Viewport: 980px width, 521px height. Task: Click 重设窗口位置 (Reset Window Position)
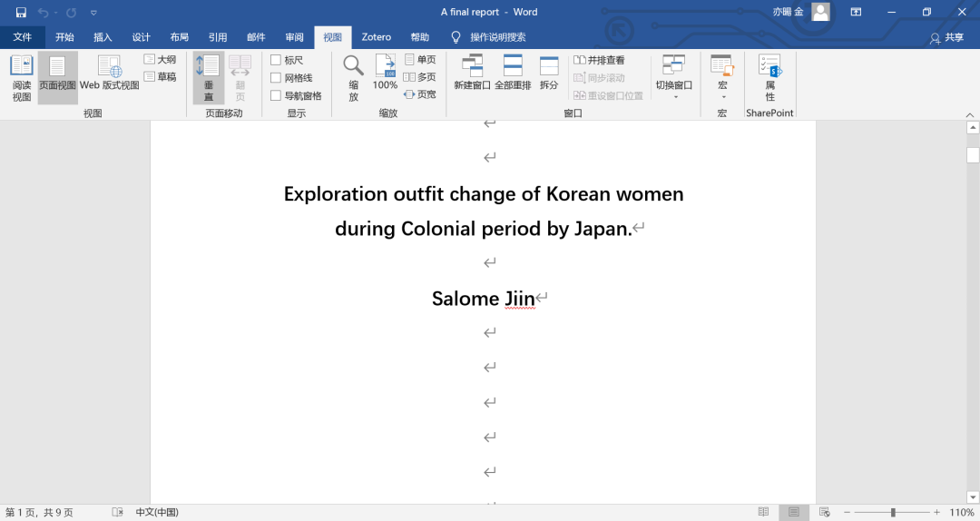pyautogui.click(x=608, y=95)
